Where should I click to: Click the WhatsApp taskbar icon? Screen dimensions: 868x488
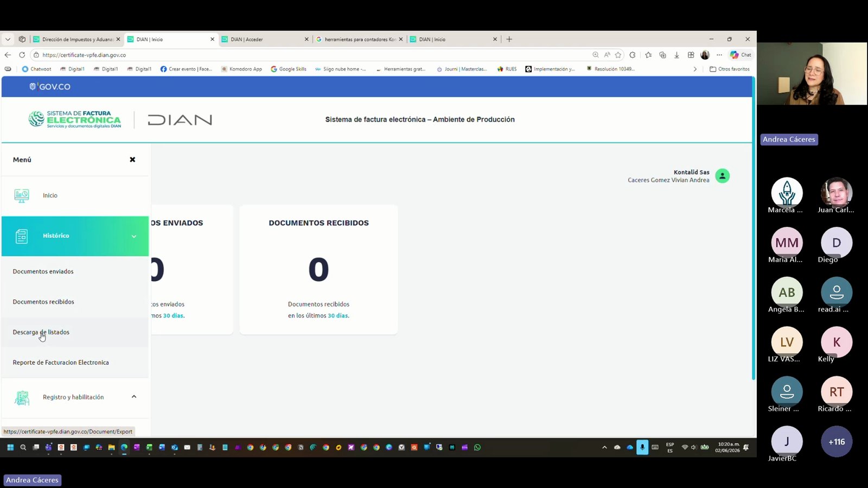click(477, 447)
